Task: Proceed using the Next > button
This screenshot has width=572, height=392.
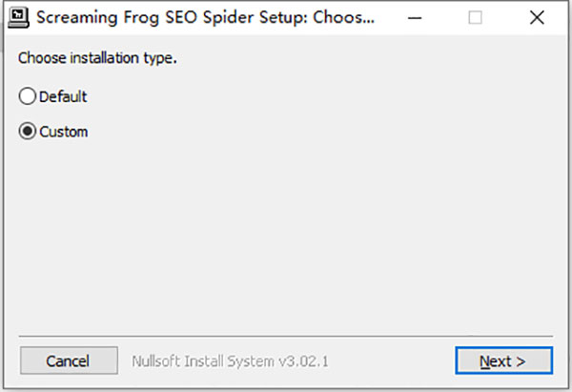Action: click(x=502, y=361)
